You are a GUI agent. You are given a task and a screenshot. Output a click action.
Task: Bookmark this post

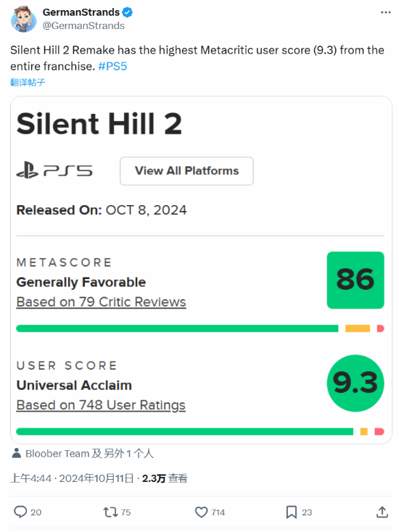(292, 512)
